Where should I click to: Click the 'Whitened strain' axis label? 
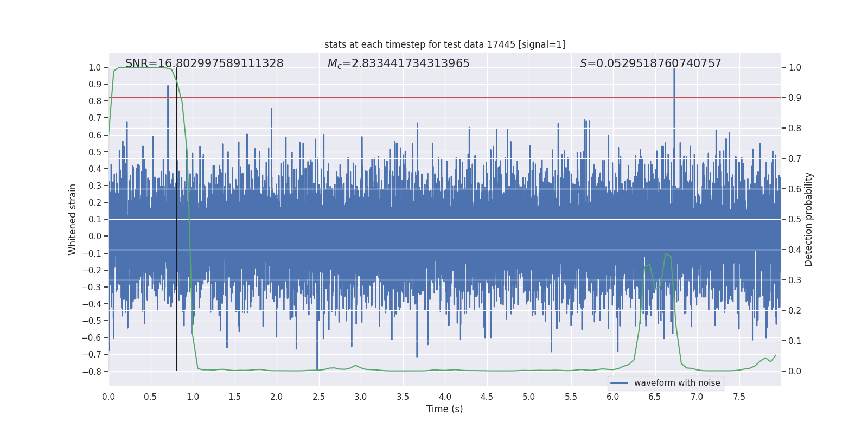pyautogui.click(x=73, y=219)
